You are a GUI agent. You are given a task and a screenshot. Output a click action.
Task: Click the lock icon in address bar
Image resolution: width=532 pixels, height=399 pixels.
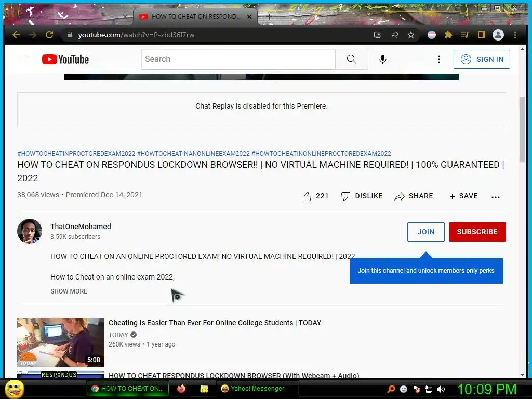(70, 35)
